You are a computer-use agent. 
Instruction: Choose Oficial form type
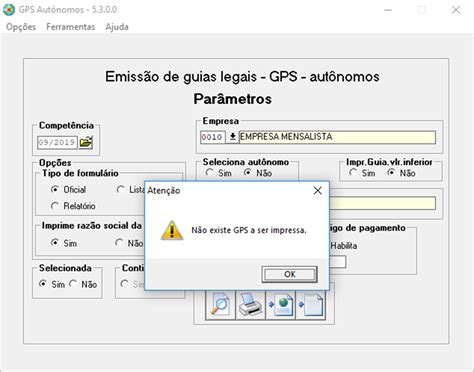55,189
